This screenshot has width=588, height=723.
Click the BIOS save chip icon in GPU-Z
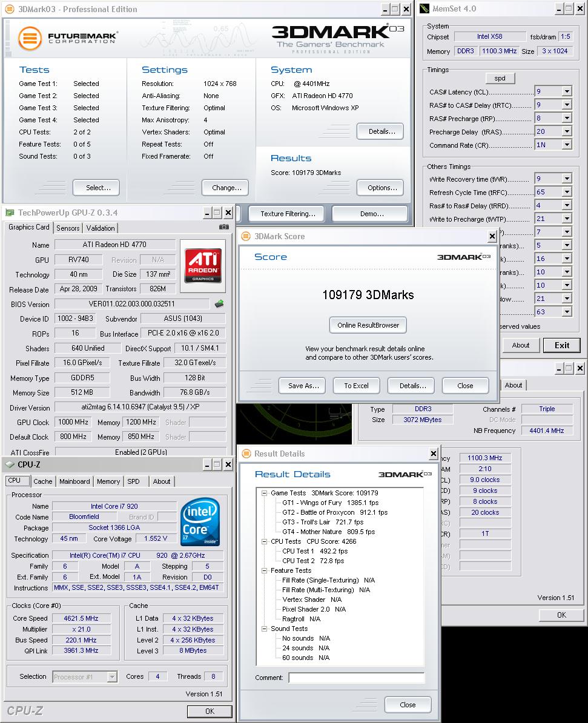pos(220,303)
